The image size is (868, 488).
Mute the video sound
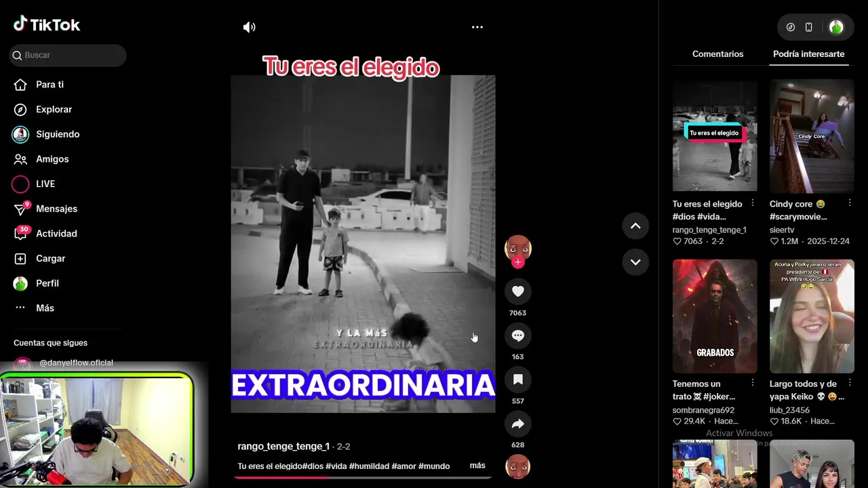pyautogui.click(x=250, y=27)
